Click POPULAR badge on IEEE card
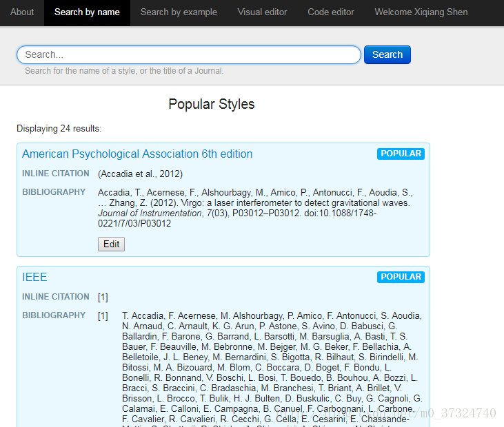Image resolution: width=504 pixels, height=427 pixels. coord(401,277)
